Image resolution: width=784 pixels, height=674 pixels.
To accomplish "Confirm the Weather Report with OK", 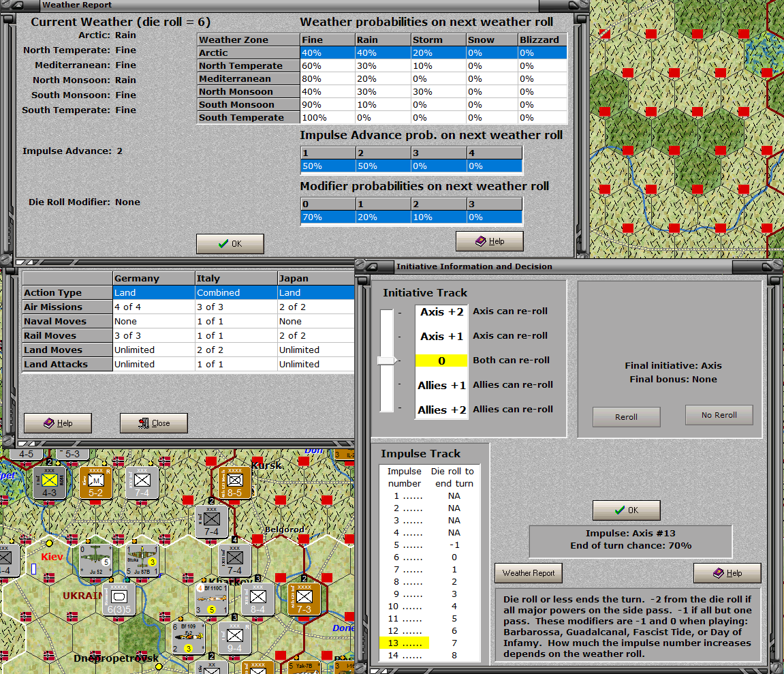I will pos(230,244).
